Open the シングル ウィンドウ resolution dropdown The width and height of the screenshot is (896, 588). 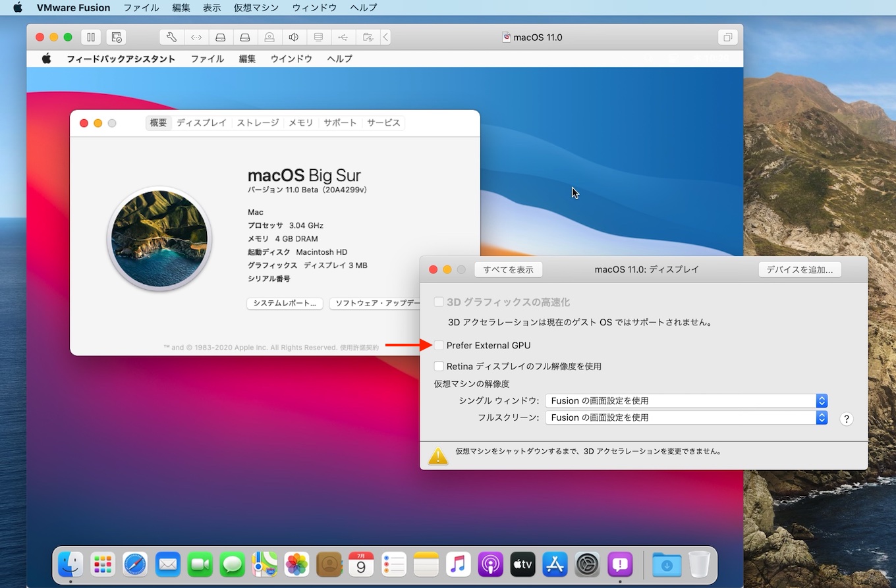click(x=686, y=400)
